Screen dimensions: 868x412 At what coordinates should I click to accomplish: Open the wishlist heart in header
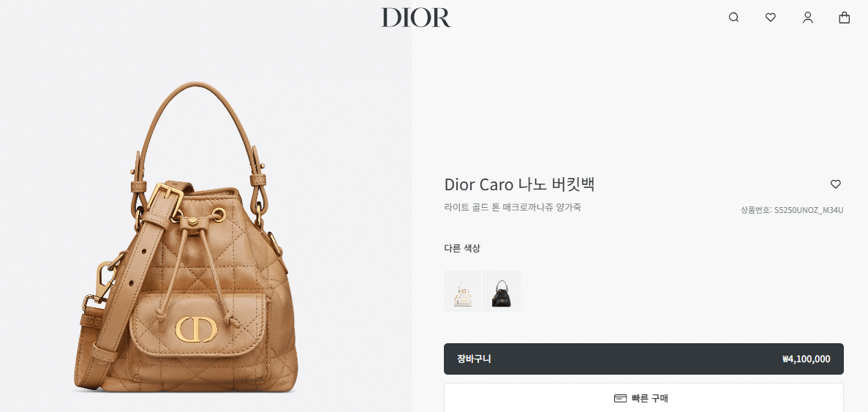coord(770,17)
